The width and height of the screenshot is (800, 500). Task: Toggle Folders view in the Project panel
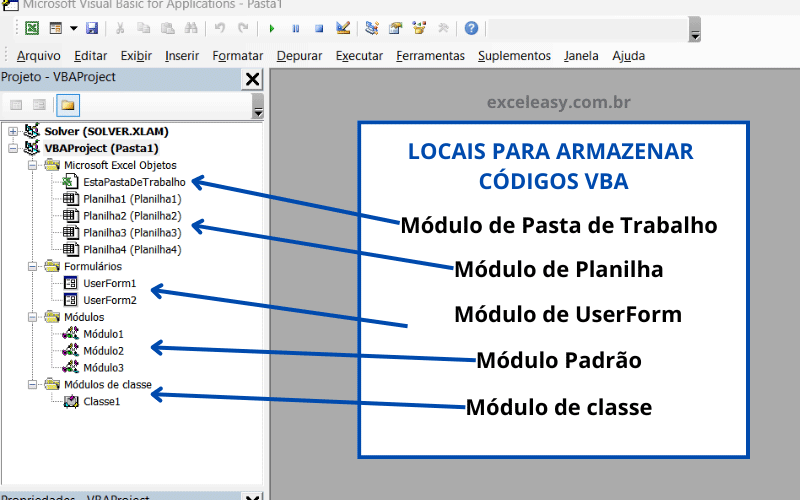(x=68, y=104)
